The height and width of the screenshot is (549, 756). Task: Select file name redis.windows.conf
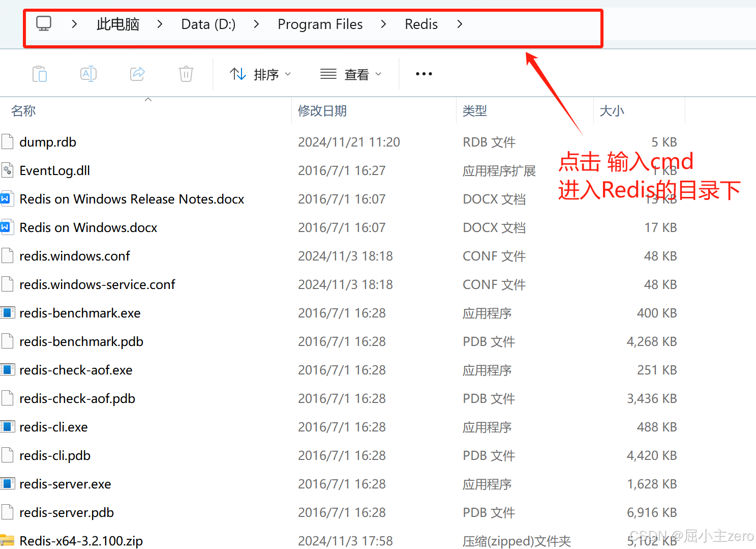(75, 256)
